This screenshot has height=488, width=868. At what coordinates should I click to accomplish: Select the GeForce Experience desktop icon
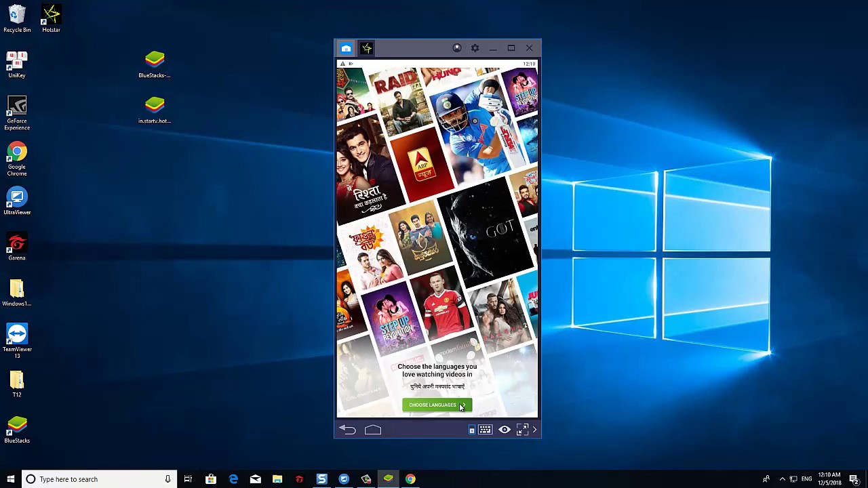(x=17, y=113)
